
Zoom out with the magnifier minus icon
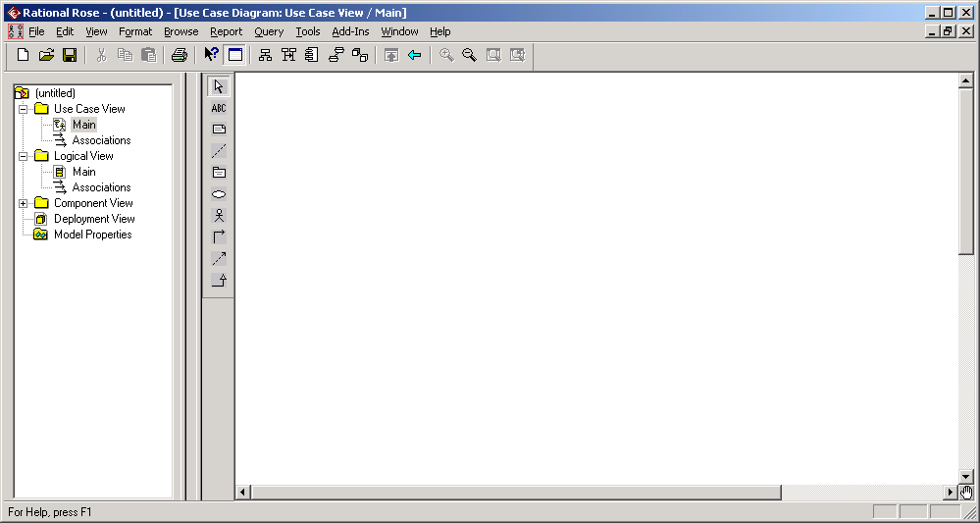pyautogui.click(x=469, y=55)
